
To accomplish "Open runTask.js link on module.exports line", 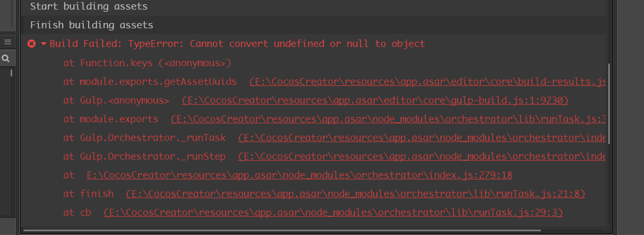I will pyautogui.click(x=388, y=119).
